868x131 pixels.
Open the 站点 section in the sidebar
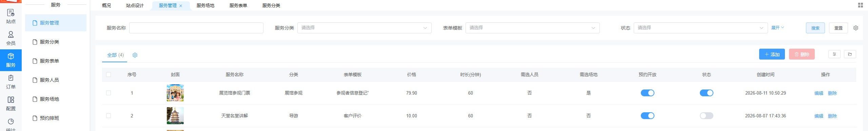tap(11, 17)
